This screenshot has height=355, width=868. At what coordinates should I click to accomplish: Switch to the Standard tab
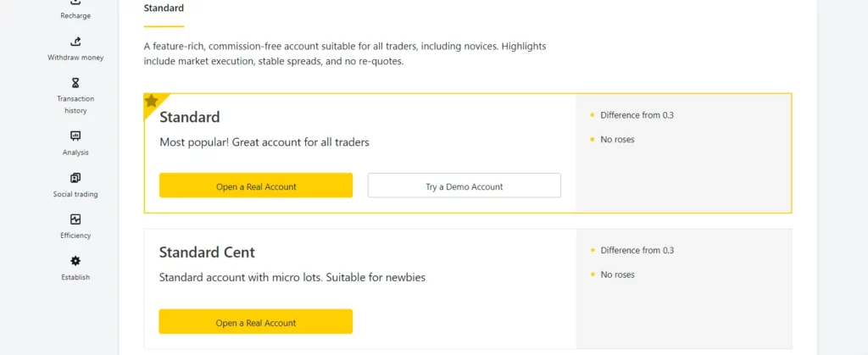point(164,8)
